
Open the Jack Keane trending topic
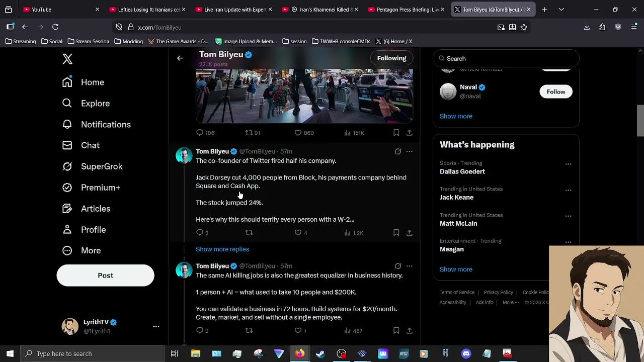(x=456, y=198)
